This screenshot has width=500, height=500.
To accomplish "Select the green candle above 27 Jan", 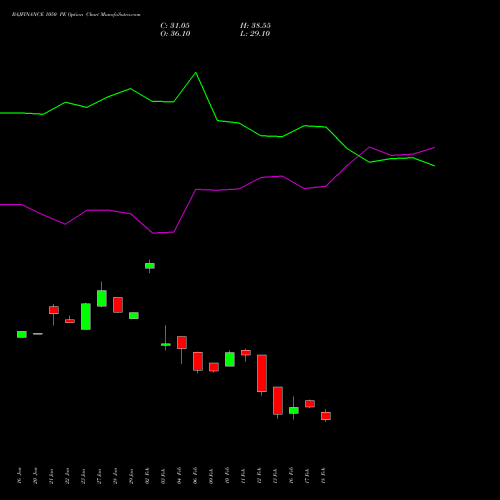I will [x=102, y=298].
